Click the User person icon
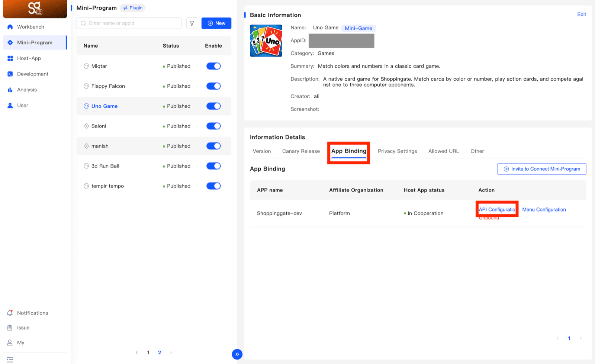This screenshot has height=364, width=595. 10,105
